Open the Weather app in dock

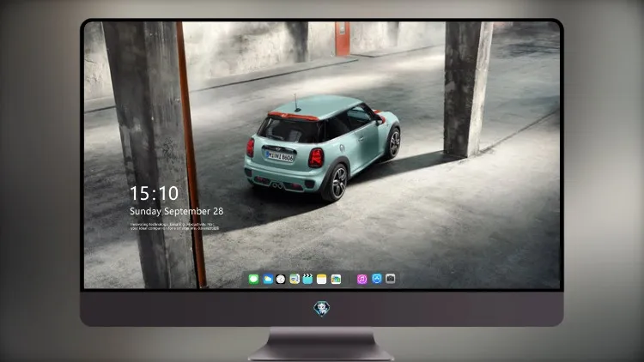[268, 279]
